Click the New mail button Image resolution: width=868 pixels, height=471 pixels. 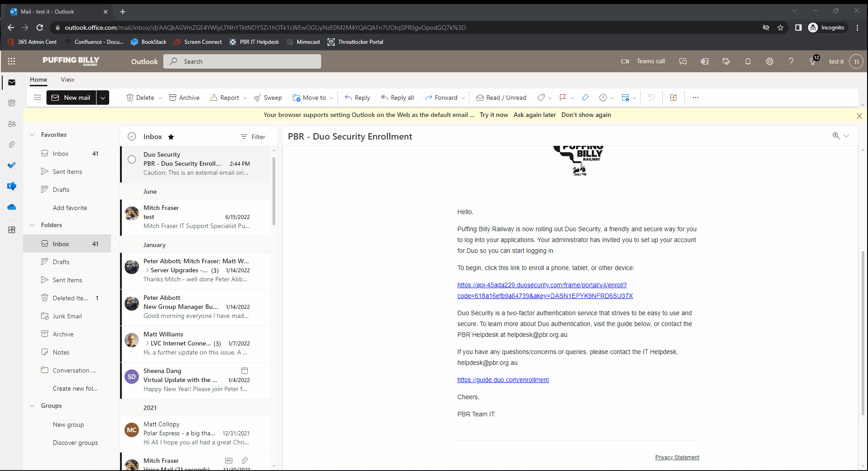[71, 98]
